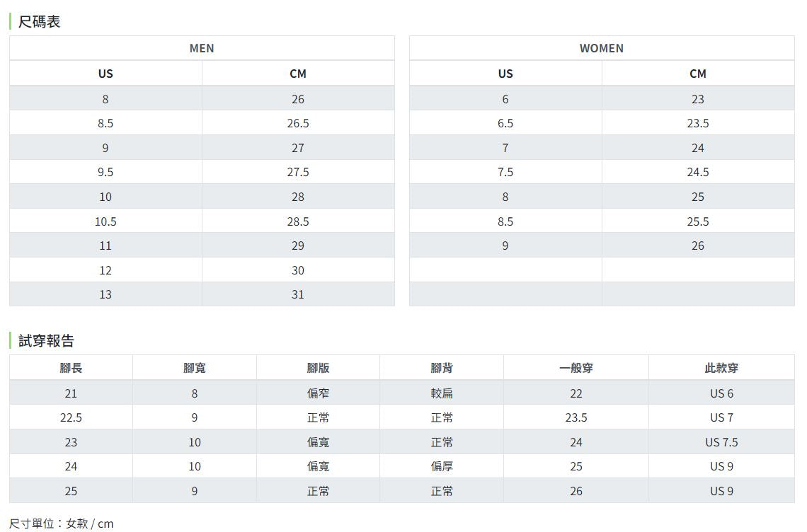Image resolution: width=807 pixels, height=532 pixels.
Task: Click the men's US 13 size cell
Action: click(x=105, y=294)
